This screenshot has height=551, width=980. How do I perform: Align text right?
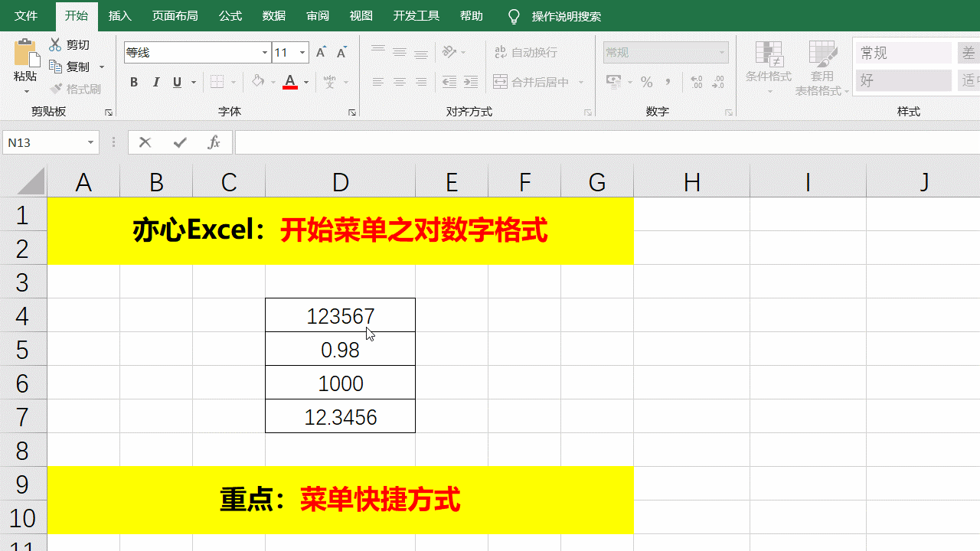click(x=421, y=82)
